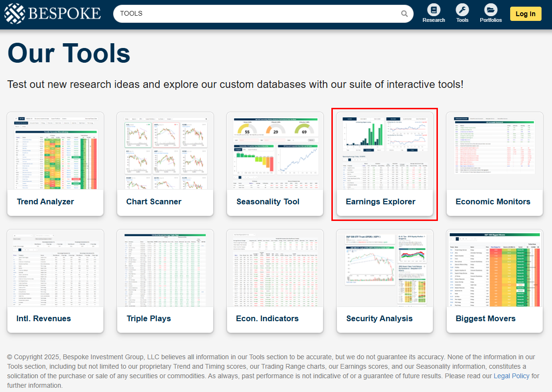This screenshot has height=392, width=552.
Task: Click the magnifying glass search icon
Action: 404,14
